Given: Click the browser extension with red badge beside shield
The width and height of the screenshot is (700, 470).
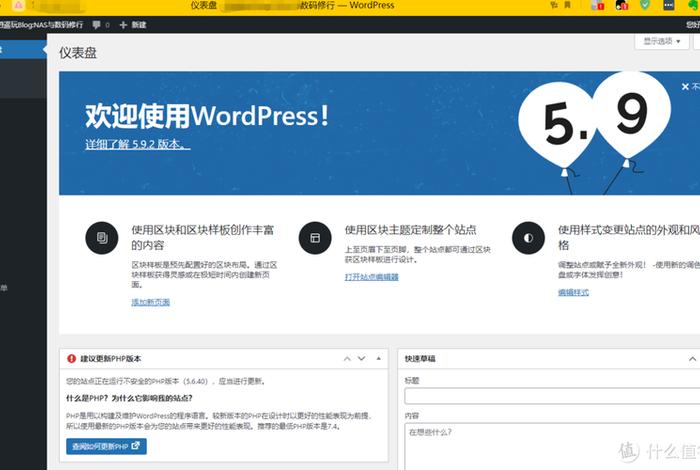Looking at the screenshot, I should pos(621,5).
